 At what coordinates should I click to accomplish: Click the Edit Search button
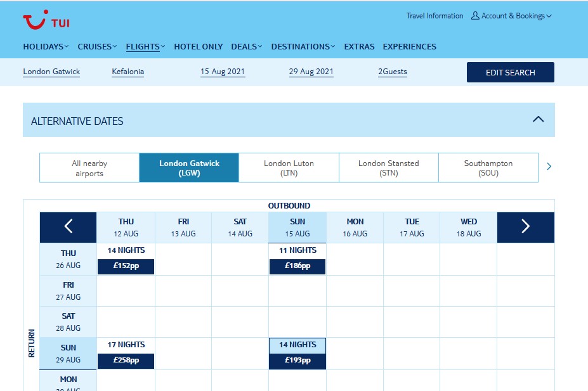[x=511, y=72]
